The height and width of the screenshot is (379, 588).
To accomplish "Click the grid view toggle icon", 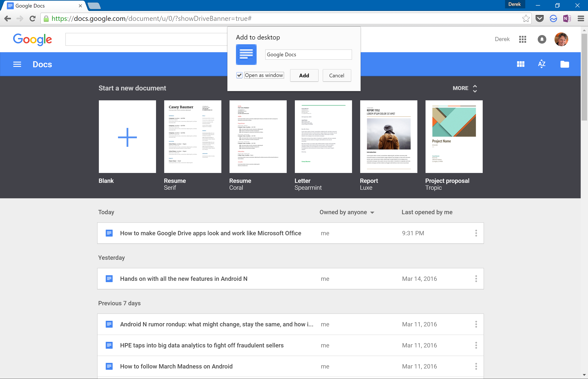I will coord(521,64).
